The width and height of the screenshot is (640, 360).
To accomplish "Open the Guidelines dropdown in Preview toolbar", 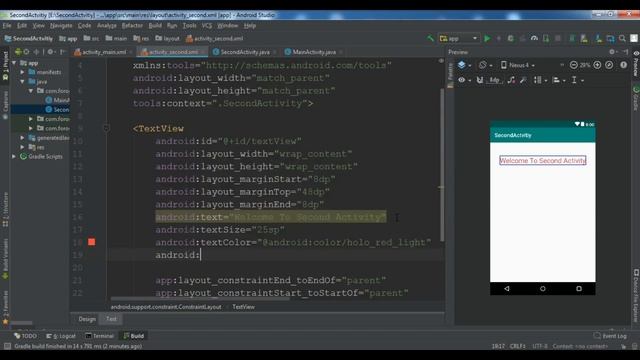I will point(577,80).
